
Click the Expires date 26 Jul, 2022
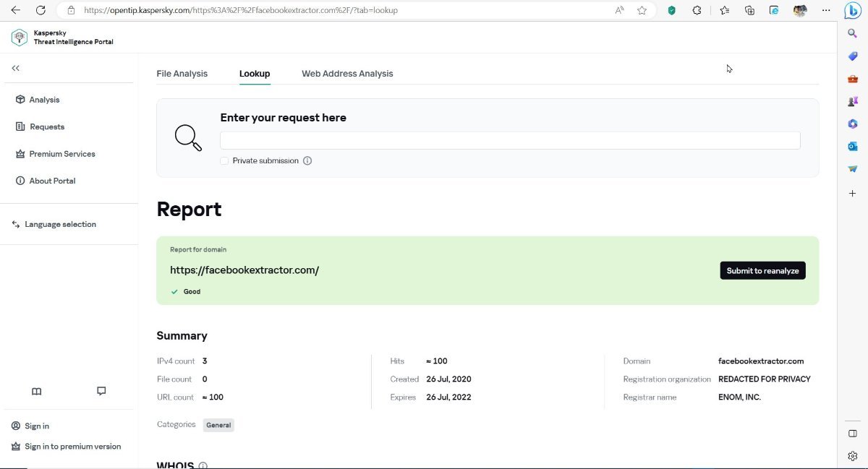[448, 397]
